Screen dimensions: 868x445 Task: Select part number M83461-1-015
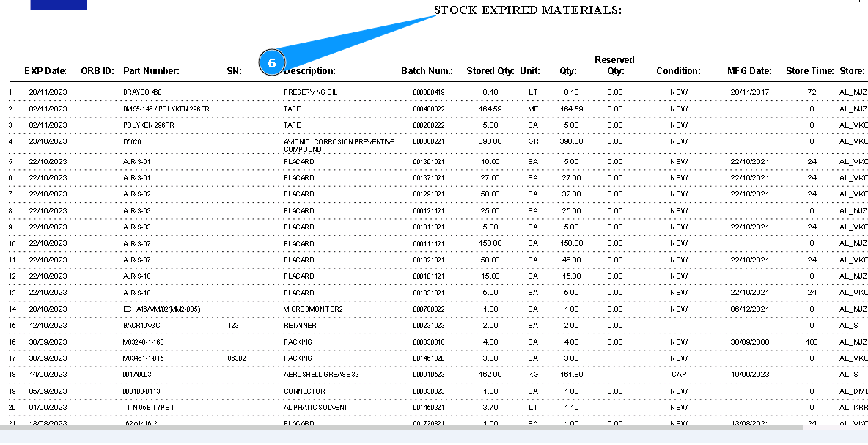coord(144,358)
